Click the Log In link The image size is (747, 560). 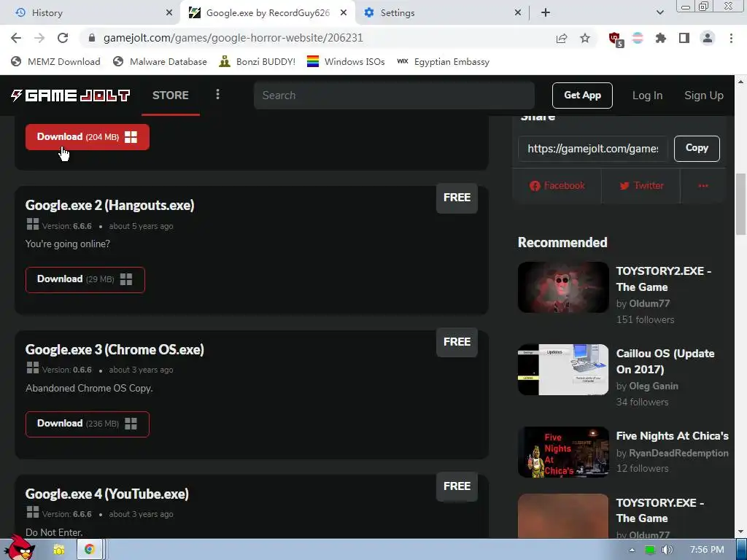[x=648, y=96]
